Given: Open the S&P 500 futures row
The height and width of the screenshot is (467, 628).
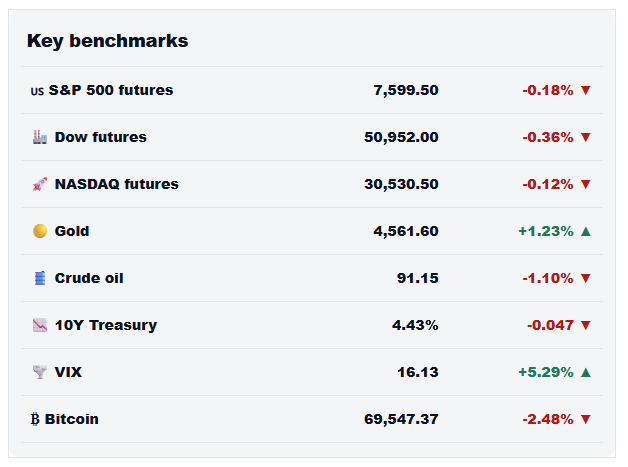Looking at the screenshot, I should [312, 90].
